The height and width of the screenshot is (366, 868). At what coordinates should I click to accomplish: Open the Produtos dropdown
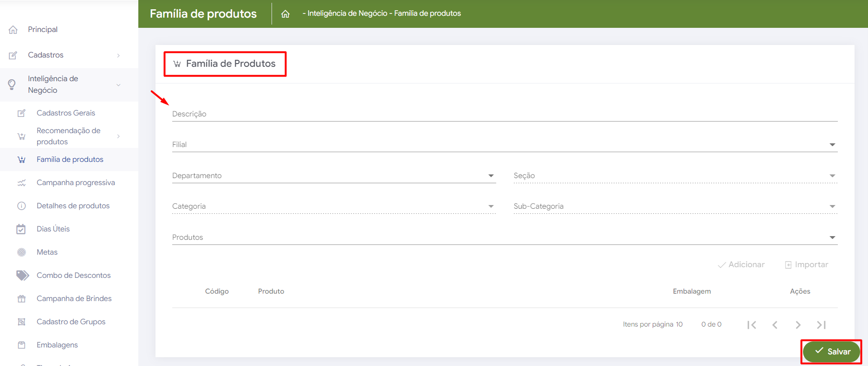pyautogui.click(x=504, y=238)
